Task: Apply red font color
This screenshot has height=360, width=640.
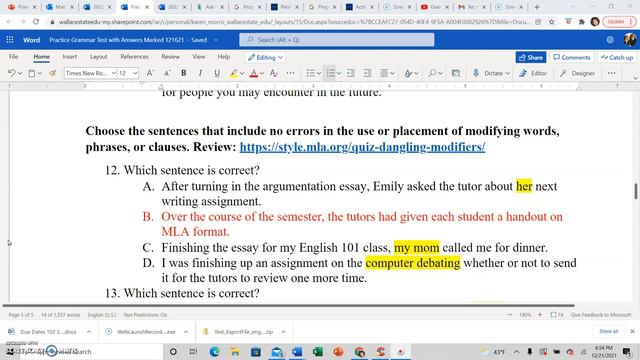Action: pos(253,73)
